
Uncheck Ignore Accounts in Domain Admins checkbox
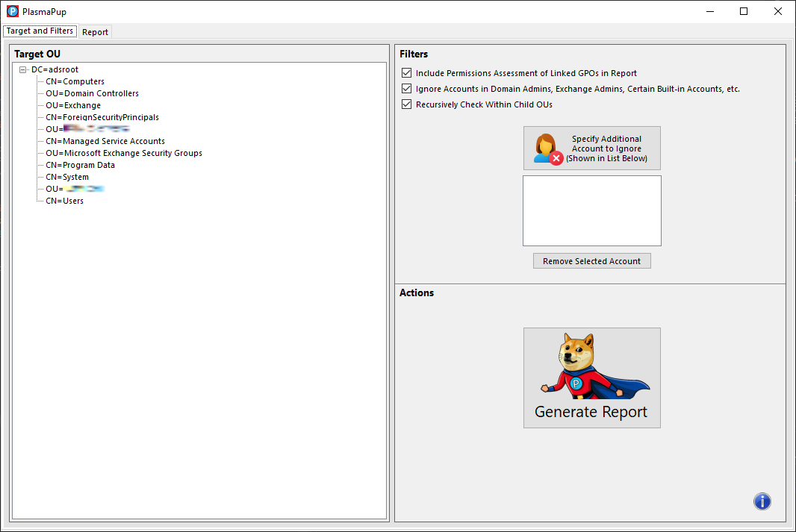click(x=407, y=89)
